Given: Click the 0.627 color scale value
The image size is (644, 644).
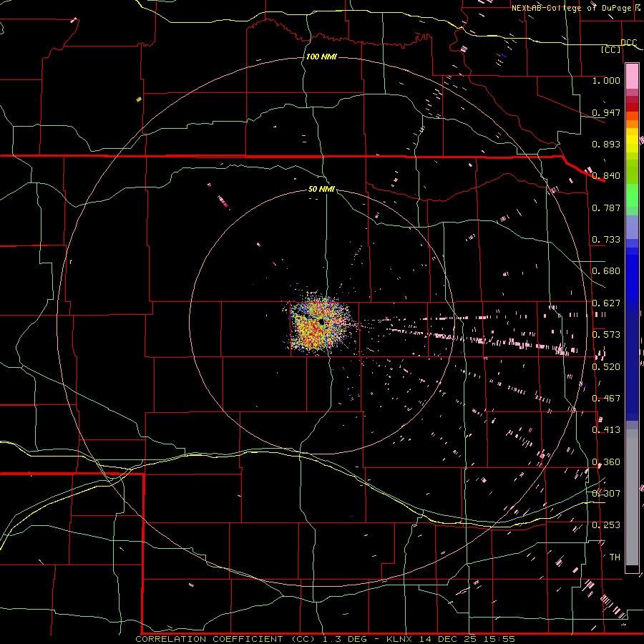Looking at the screenshot, I should 606,303.
